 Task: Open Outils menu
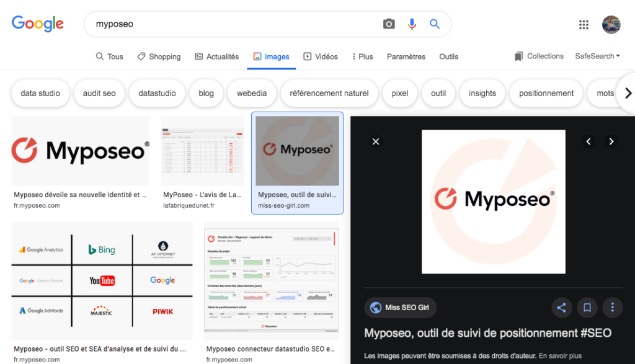(x=449, y=56)
